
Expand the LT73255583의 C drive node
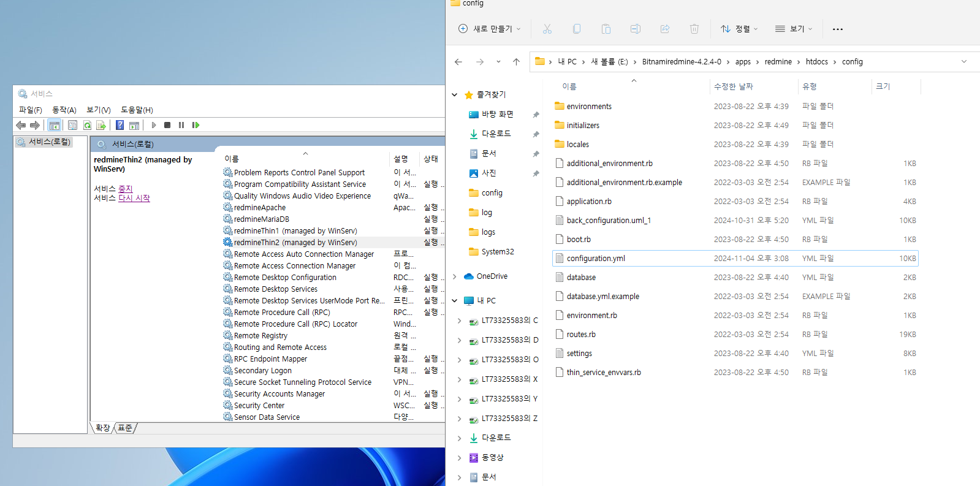(x=460, y=321)
